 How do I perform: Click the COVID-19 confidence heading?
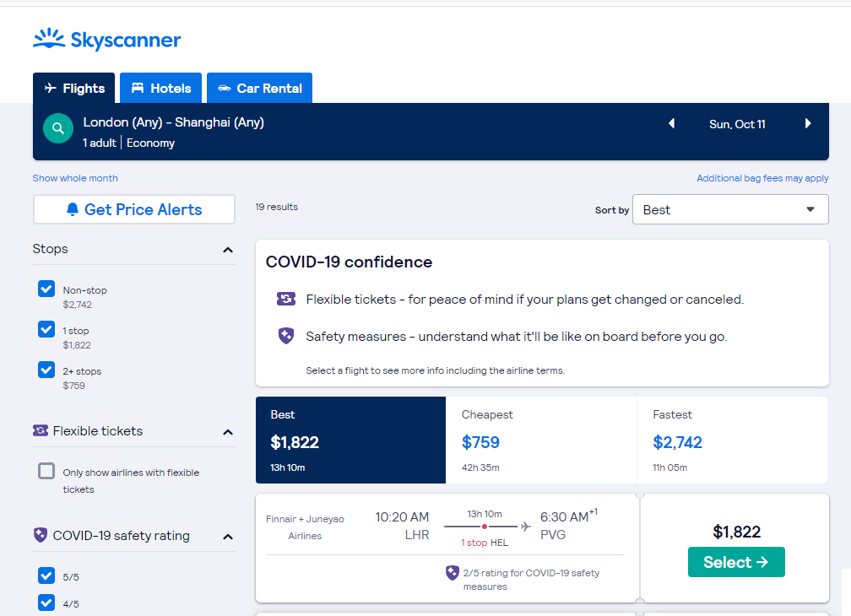(x=349, y=262)
